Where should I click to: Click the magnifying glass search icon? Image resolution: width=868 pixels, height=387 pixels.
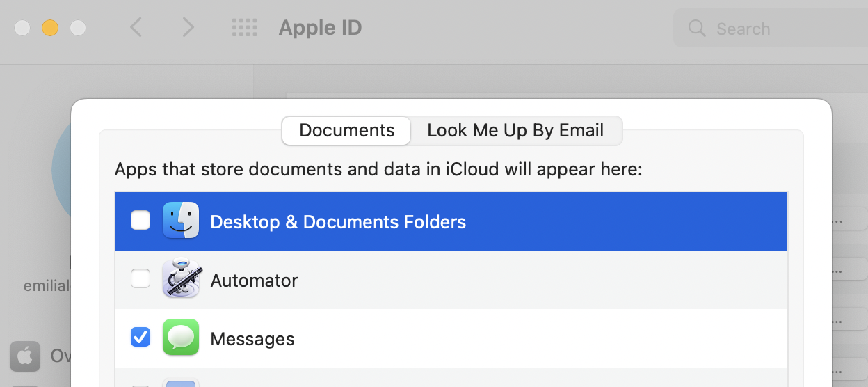(x=696, y=29)
